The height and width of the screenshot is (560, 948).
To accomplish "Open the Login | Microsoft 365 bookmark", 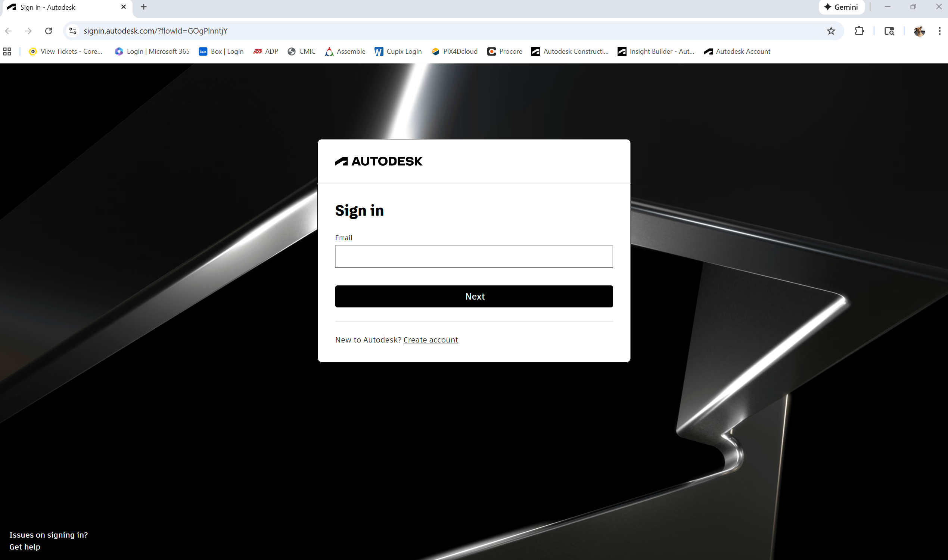I will click(152, 51).
